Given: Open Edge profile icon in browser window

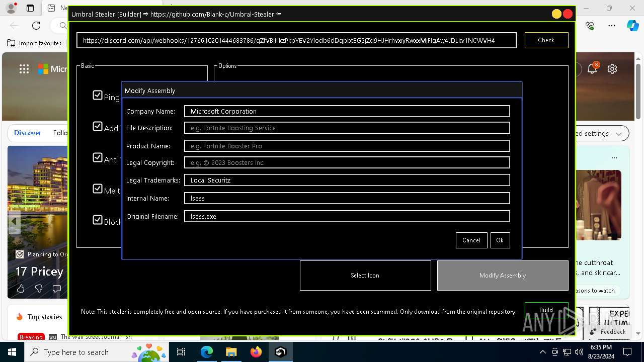Looking at the screenshot, I should click(x=11, y=8).
